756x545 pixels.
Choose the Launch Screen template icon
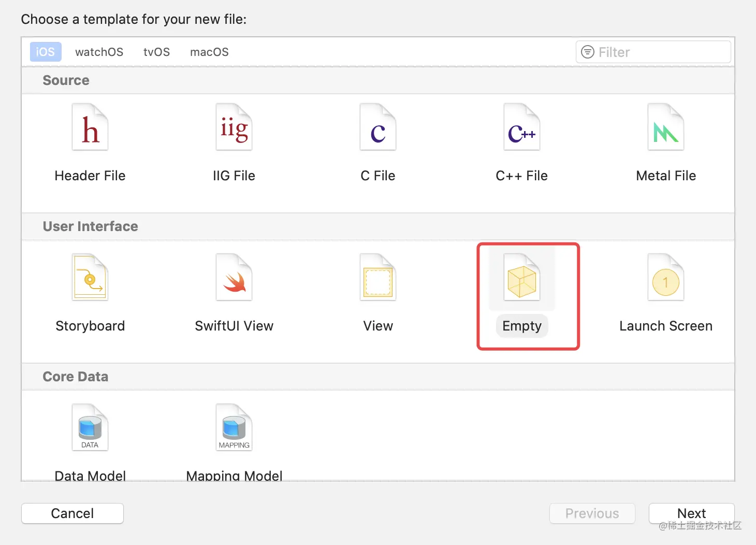click(x=666, y=278)
